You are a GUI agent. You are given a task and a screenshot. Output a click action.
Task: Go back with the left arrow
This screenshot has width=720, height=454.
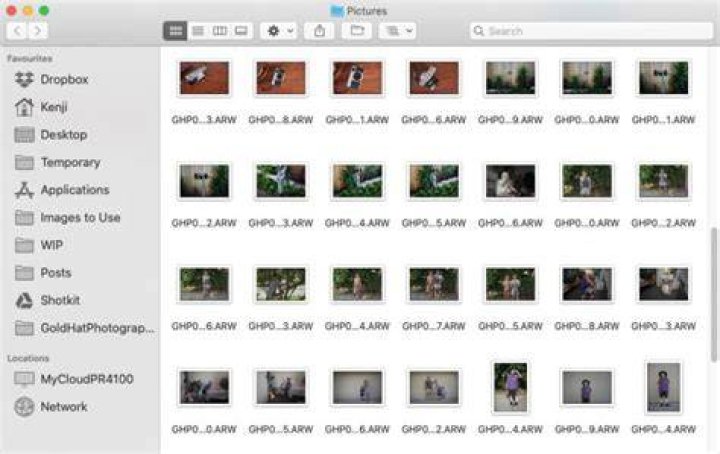click(17, 31)
